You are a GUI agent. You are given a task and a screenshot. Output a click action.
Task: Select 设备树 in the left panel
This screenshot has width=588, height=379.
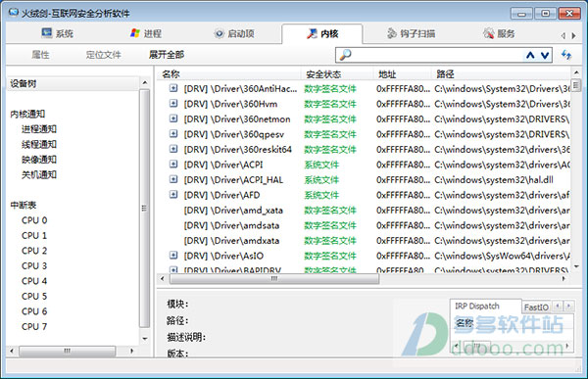[x=24, y=83]
